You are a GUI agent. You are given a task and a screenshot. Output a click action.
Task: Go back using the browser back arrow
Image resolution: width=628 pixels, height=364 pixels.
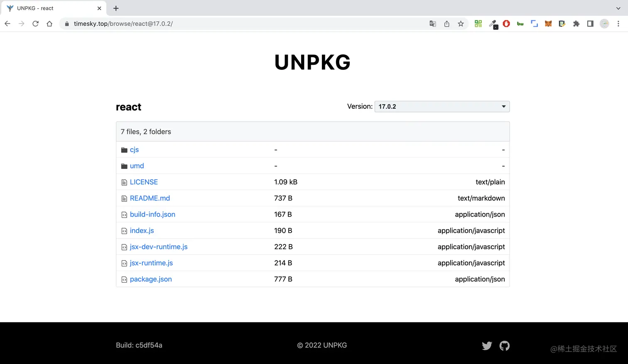7,24
